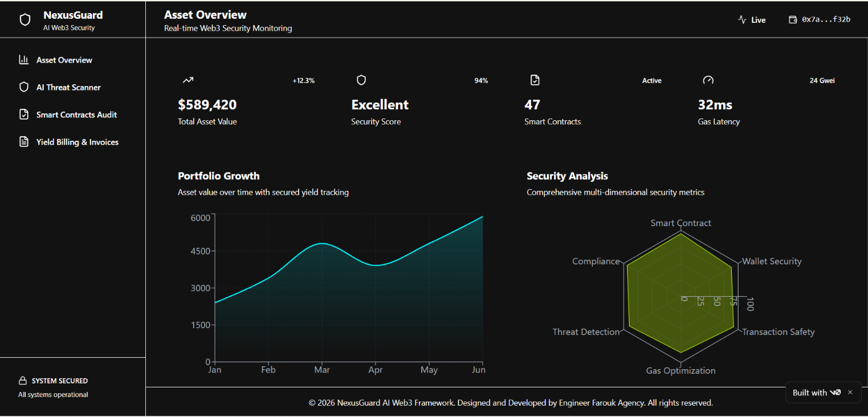Click the 32ms gas latency value
Viewport: 868px width, 417px height.
715,105
